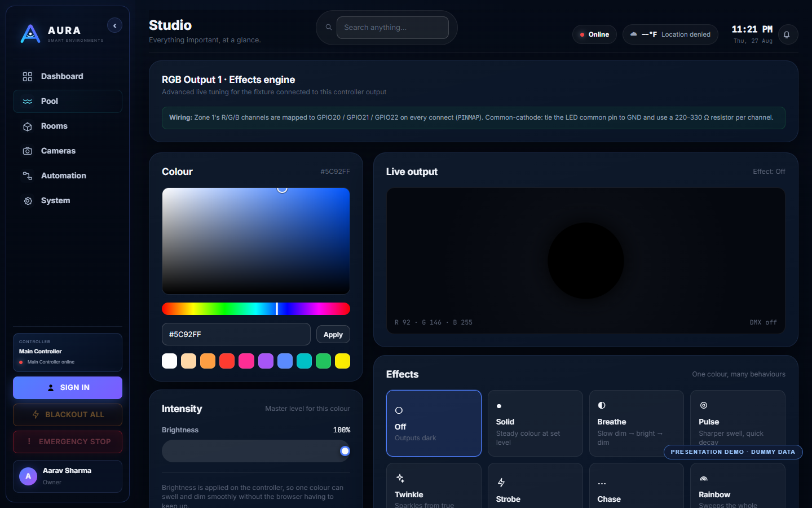Screen dimensions: 812x508
Task: Select the Off effect card
Action: (x=434, y=423)
